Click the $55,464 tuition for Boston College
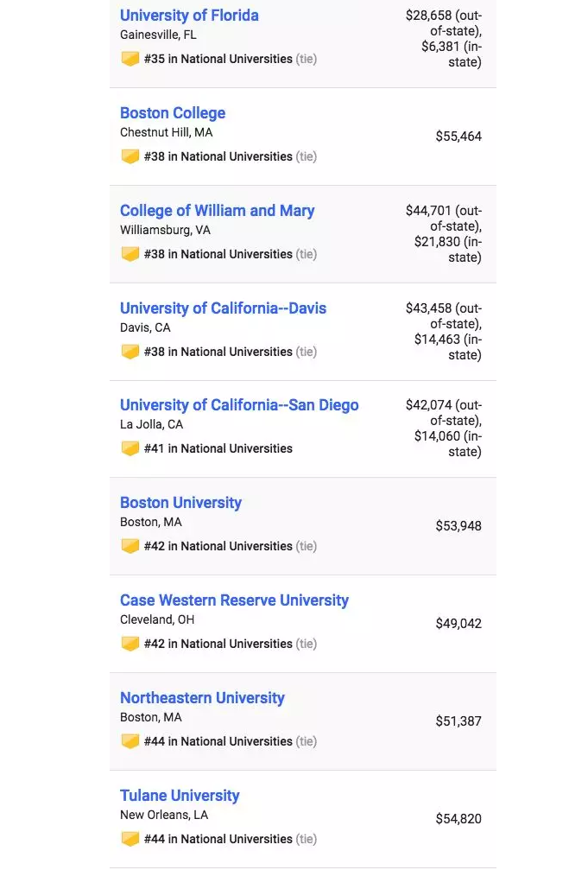Screen dimensions: 588x870 point(458,137)
